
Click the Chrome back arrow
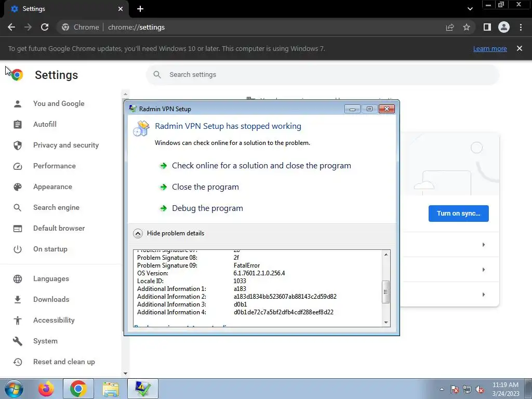(11, 27)
